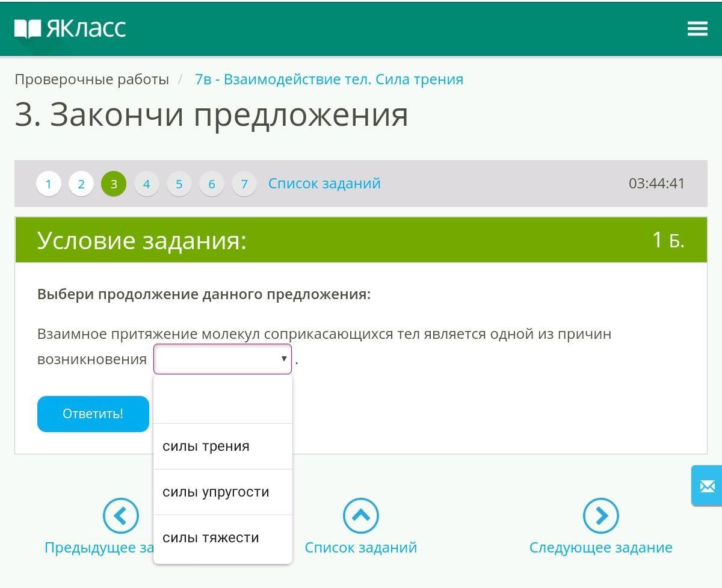The height and width of the screenshot is (588, 722).
Task: Click Выбери продолжение данного предложения: text
Action: 204,294
